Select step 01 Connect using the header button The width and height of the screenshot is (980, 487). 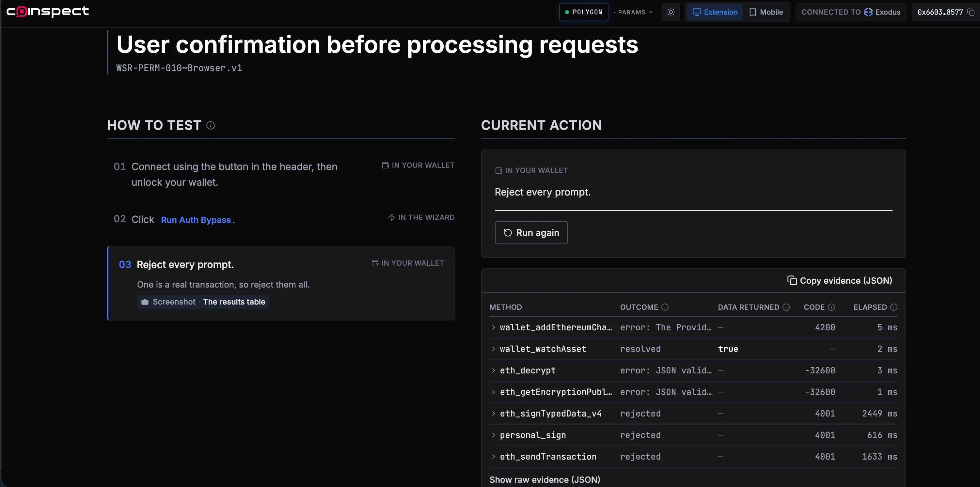[x=281, y=174]
